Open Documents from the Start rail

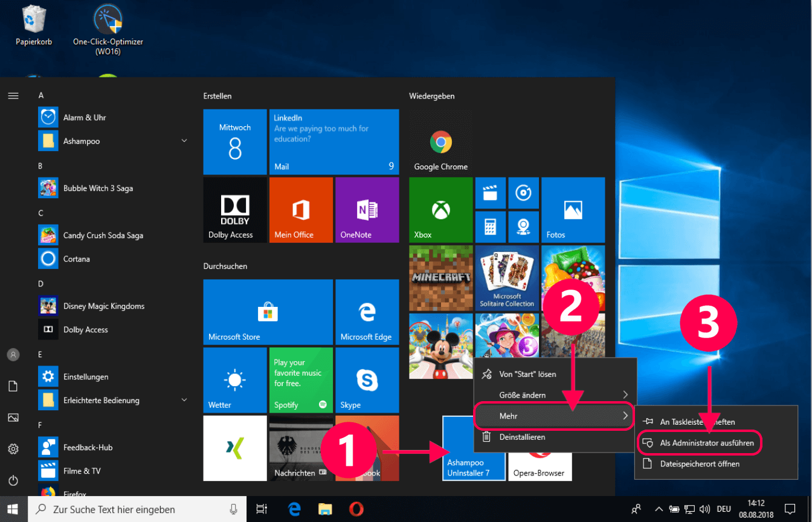click(x=13, y=386)
